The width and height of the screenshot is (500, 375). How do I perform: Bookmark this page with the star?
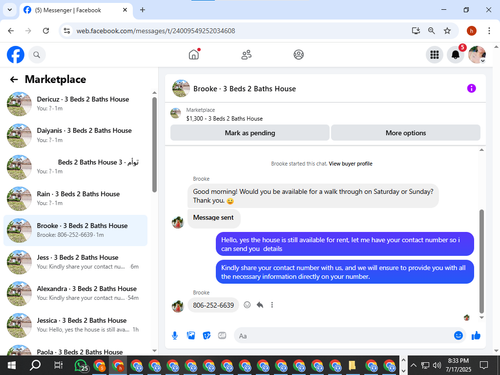coord(447,31)
